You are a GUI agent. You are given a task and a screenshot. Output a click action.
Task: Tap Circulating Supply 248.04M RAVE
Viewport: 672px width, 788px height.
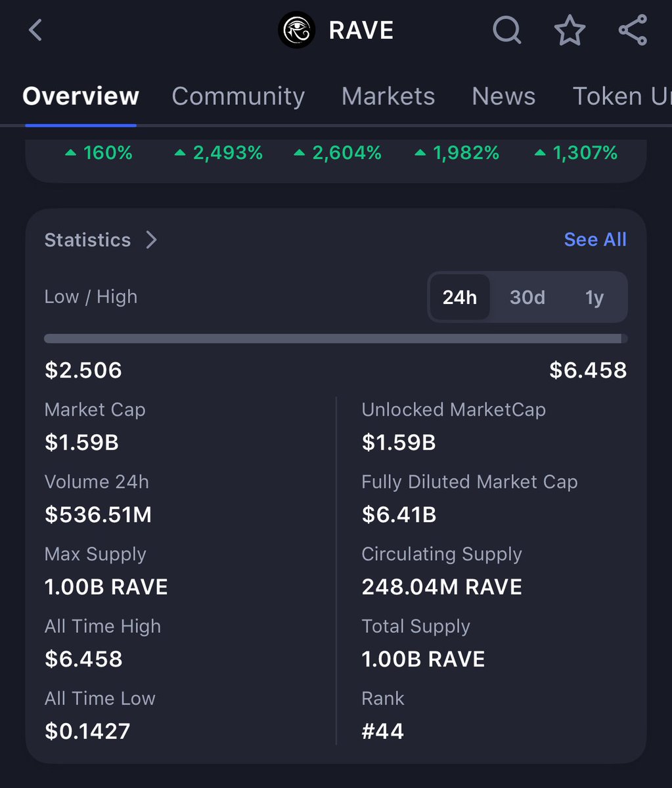pos(442,587)
